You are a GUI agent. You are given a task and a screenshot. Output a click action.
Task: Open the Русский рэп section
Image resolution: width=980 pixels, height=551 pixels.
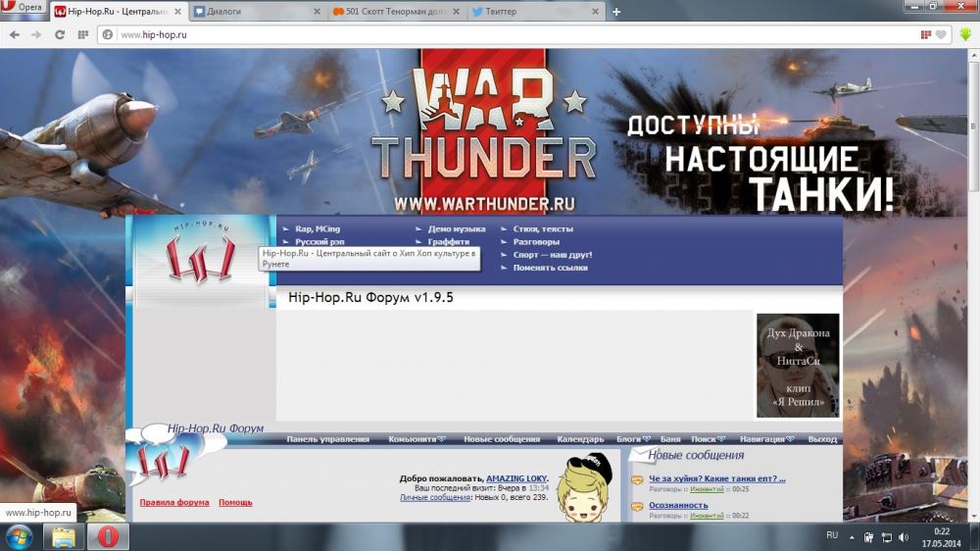[x=319, y=241]
